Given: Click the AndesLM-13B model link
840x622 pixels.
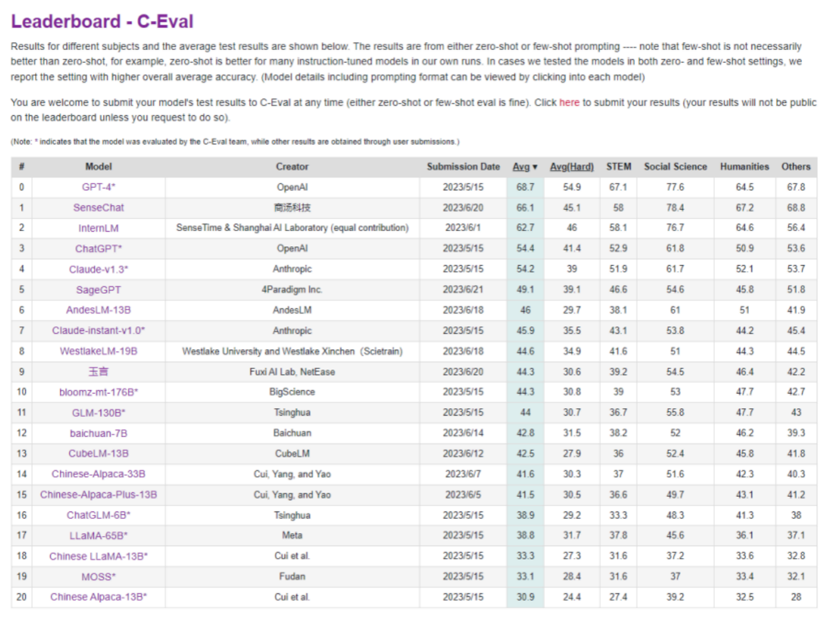Looking at the screenshot, I should click(99, 310).
